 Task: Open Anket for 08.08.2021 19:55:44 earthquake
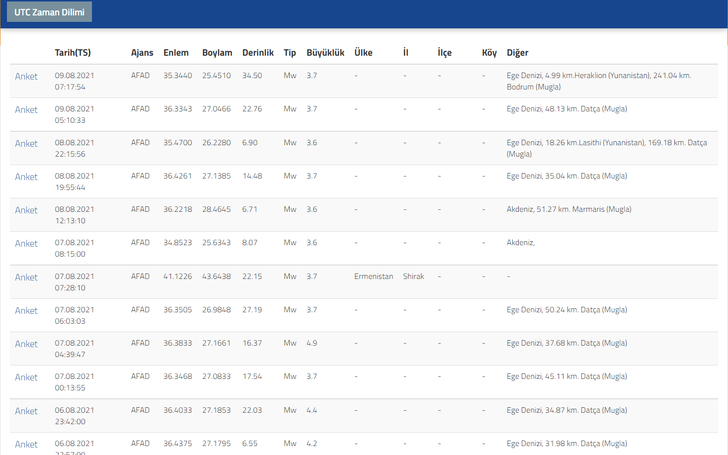26,177
